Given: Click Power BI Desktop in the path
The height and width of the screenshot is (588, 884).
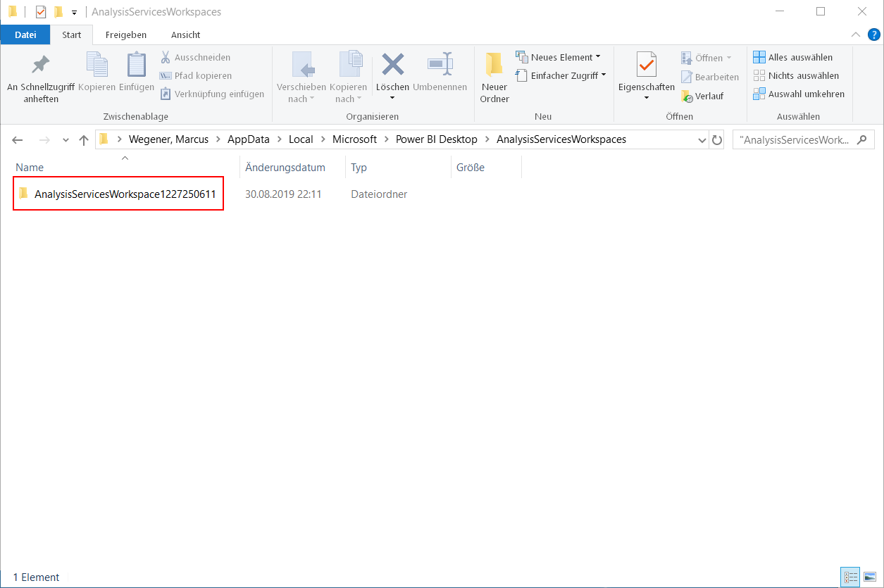Looking at the screenshot, I should pyautogui.click(x=437, y=139).
